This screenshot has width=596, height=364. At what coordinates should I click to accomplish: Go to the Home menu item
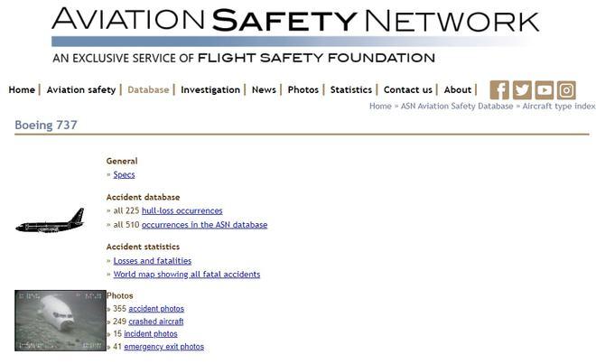point(22,89)
